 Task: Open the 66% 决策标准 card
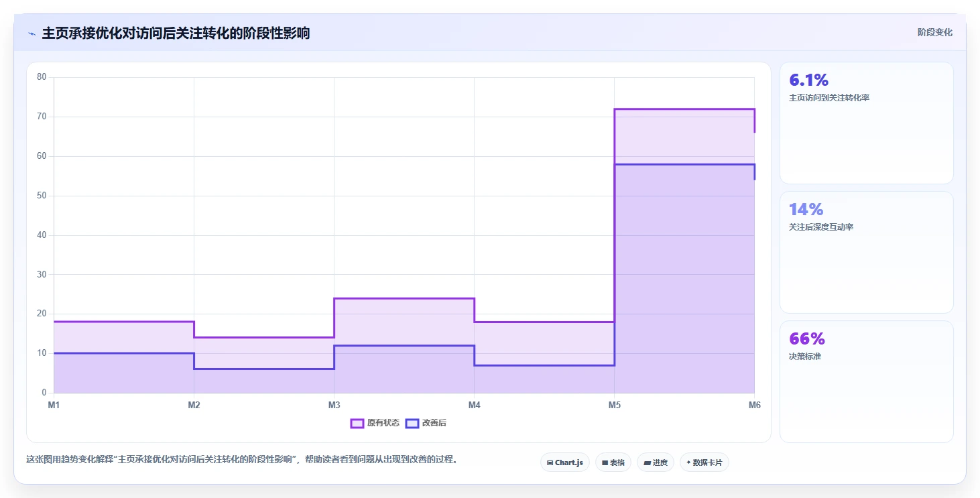pos(866,382)
